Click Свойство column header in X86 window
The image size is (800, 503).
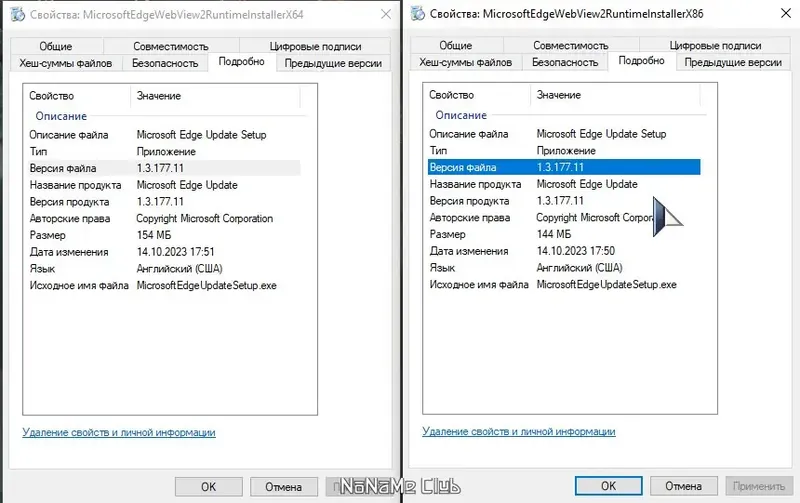pyautogui.click(x=477, y=95)
